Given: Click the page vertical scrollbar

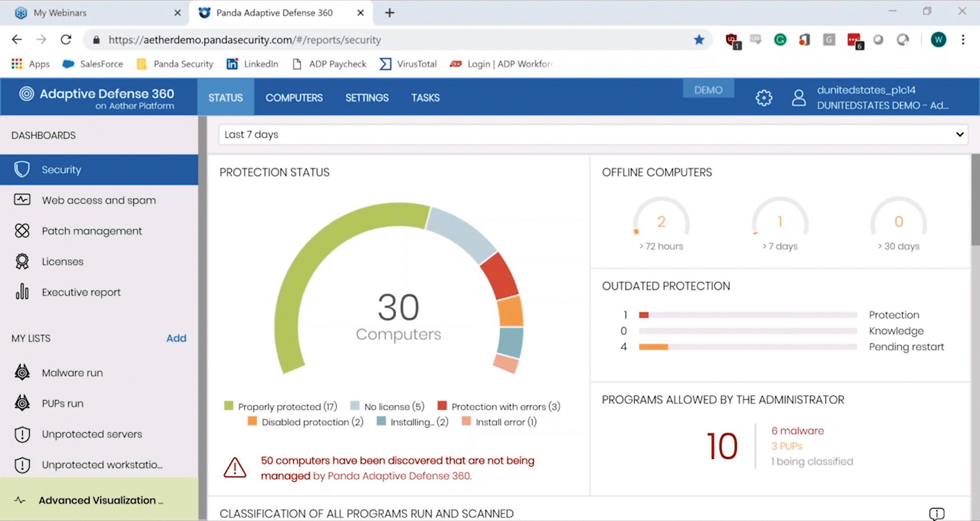Looking at the screenshot, I should coord(975,199).
